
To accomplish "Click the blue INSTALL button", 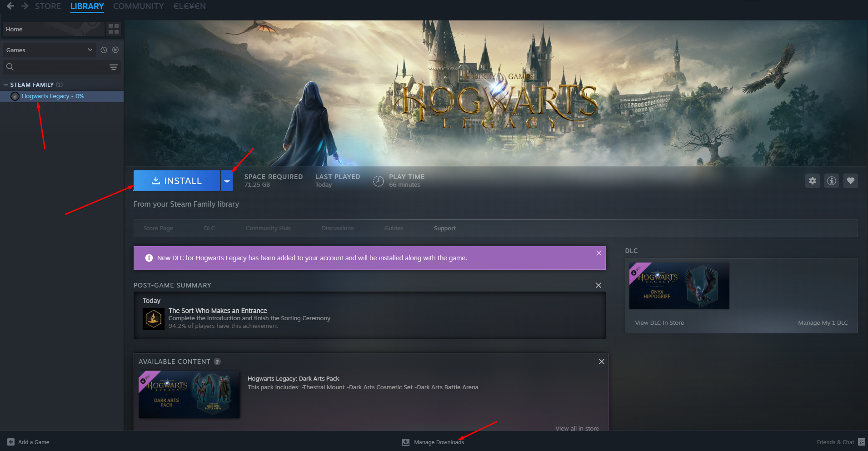I will point(177,181).
